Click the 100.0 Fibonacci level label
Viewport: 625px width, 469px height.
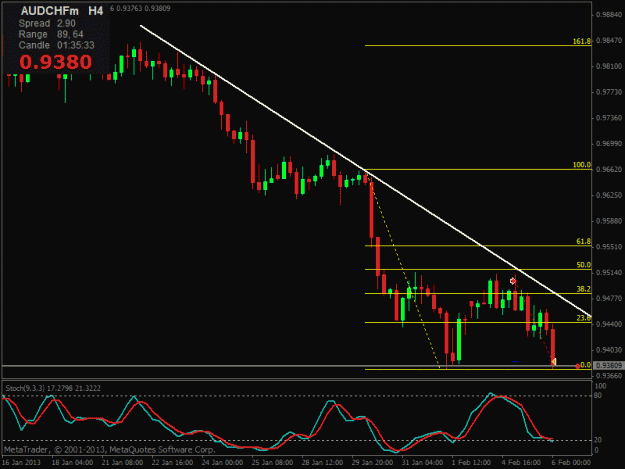582,165
